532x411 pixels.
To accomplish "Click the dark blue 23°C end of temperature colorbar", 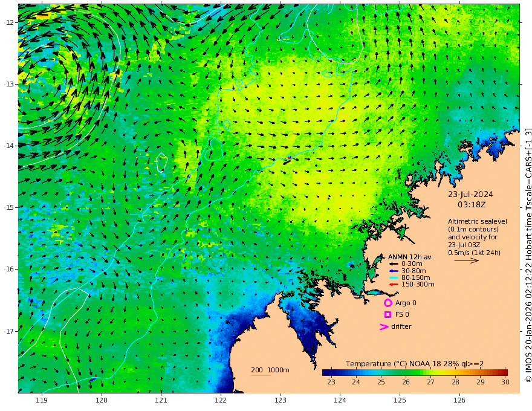I will tap(326, 372).
